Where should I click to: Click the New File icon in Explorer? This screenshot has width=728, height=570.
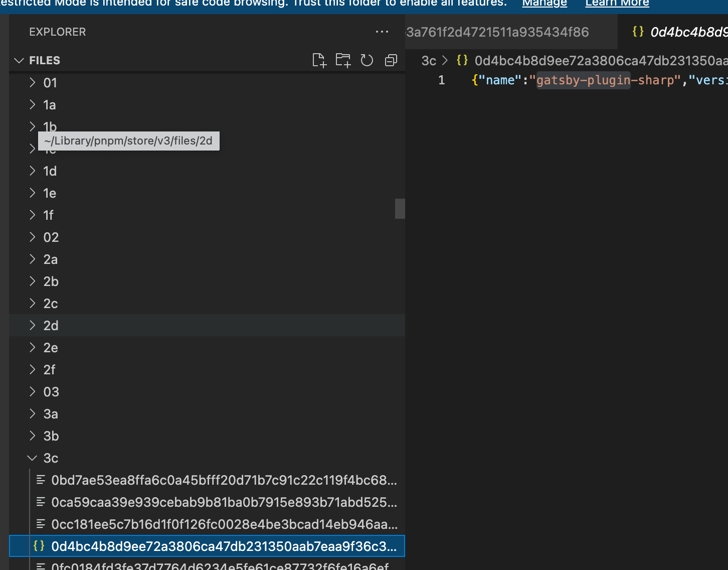(319, 61)
